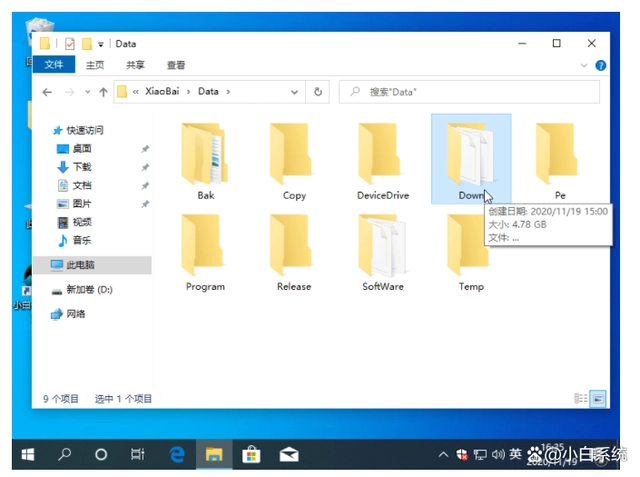This screenshot has height=477, width=640.
Task: Switch to details view layout
Action: coord(580,398)
